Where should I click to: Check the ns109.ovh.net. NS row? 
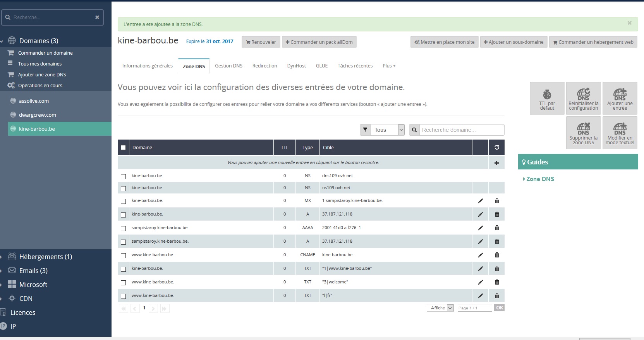[123, 188]
